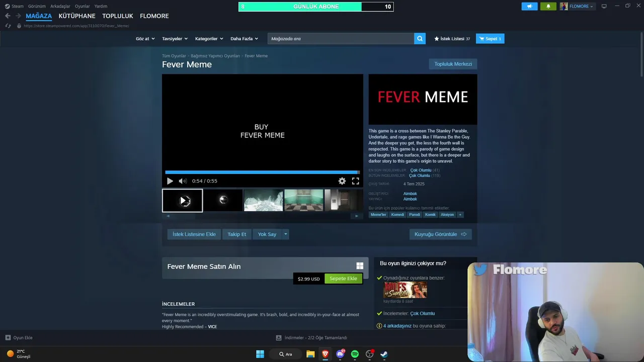
Task: Click the video settings gear icon
Action: coord(342,181)
